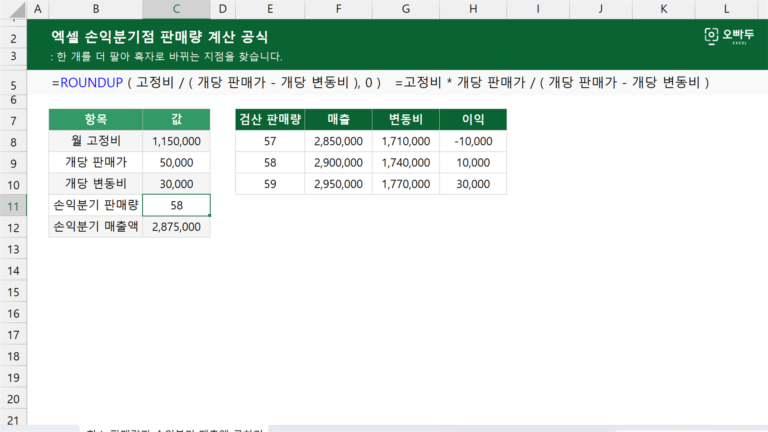Viewport: 768px width, 432px height.
Task: Select column G header
Action: pos(406,9)
